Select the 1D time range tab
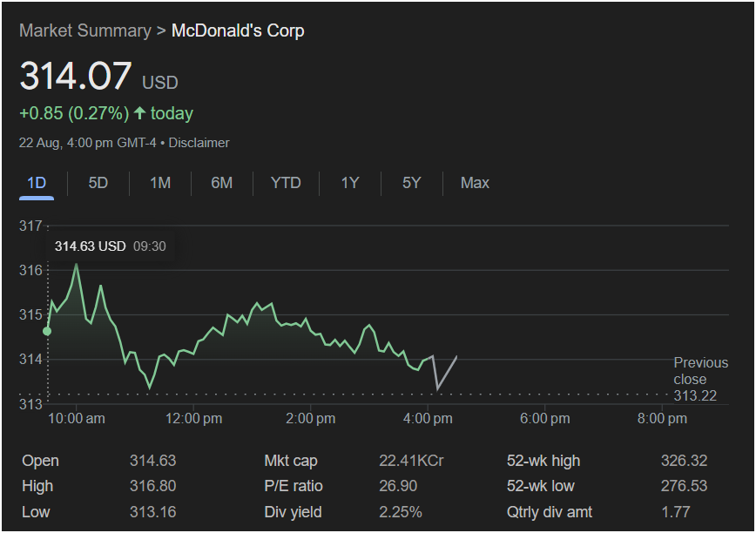 [x=37, y=183]
